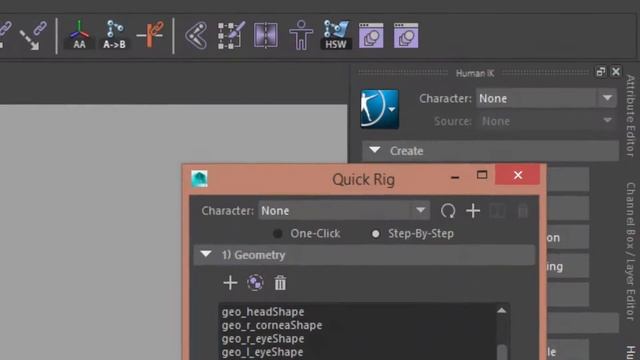
Task: Click the IK handle bent-joint icon
Action: point(196,36)
